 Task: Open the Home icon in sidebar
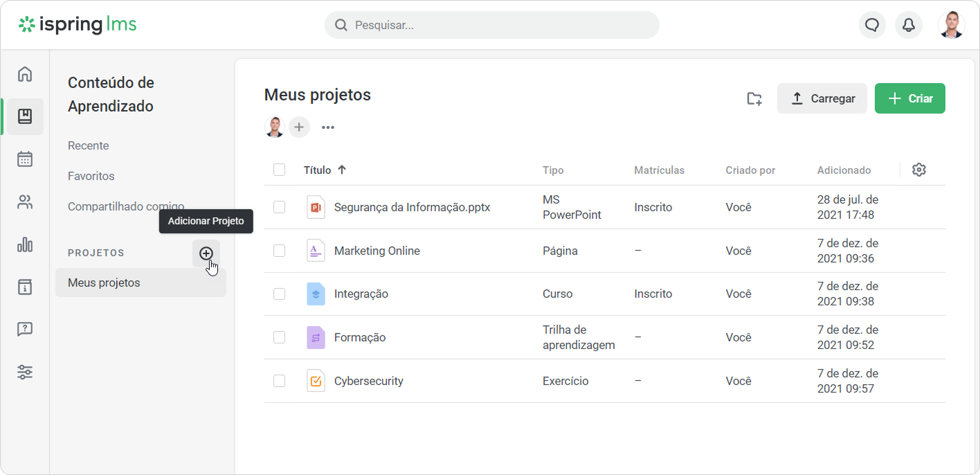click(x=25, y=73)
